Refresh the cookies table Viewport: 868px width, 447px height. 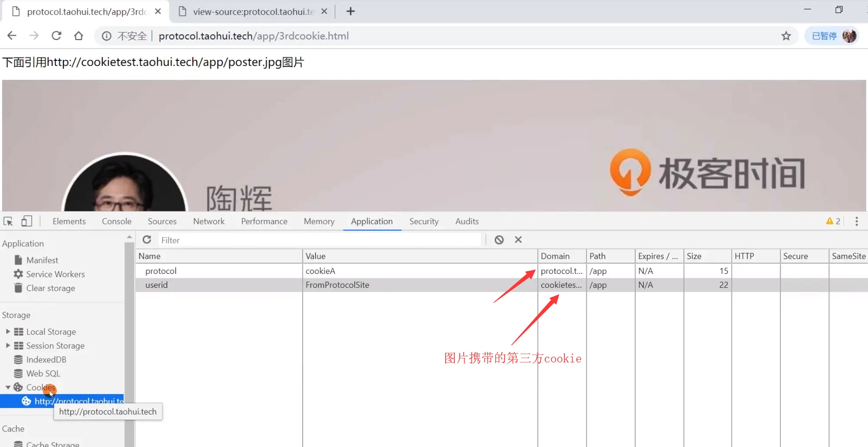point(147,240)
